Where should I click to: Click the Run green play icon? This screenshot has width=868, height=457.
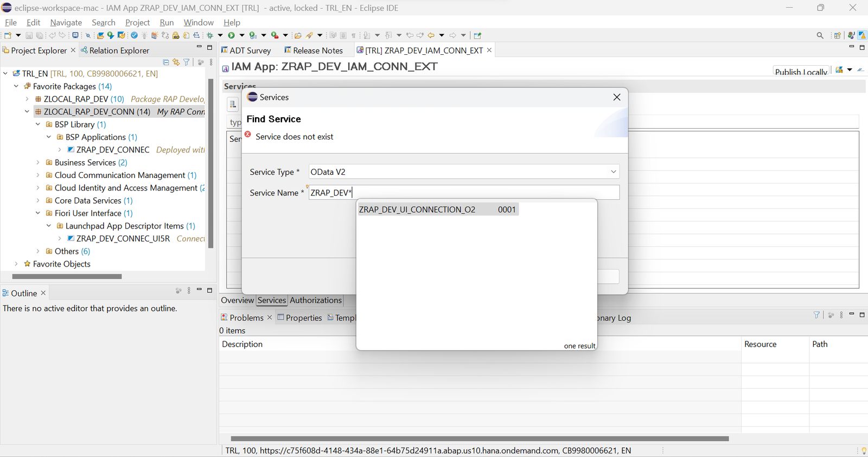pos(231,35)
